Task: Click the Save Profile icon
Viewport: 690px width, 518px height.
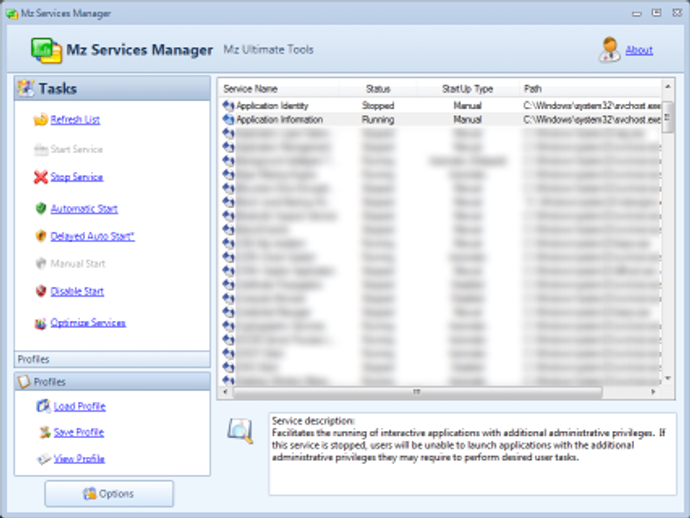Action: 44,432
